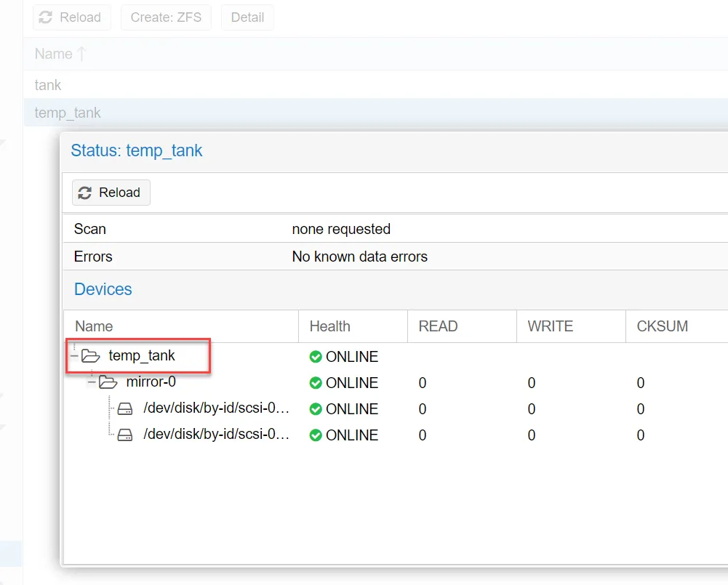Click the Reload button in Status dialog
Viewport: 728px width, 585px height.
[x=111, y=193]
